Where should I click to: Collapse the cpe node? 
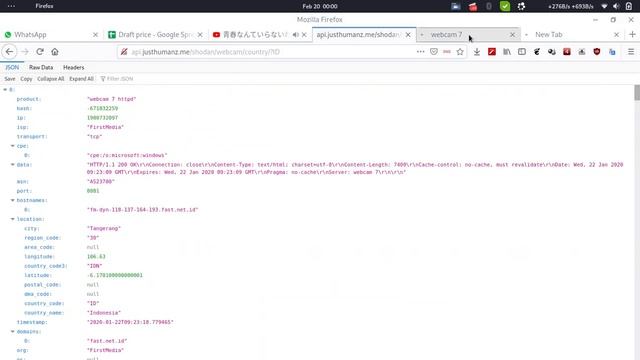pyautogui.click(x=13, y=146)
